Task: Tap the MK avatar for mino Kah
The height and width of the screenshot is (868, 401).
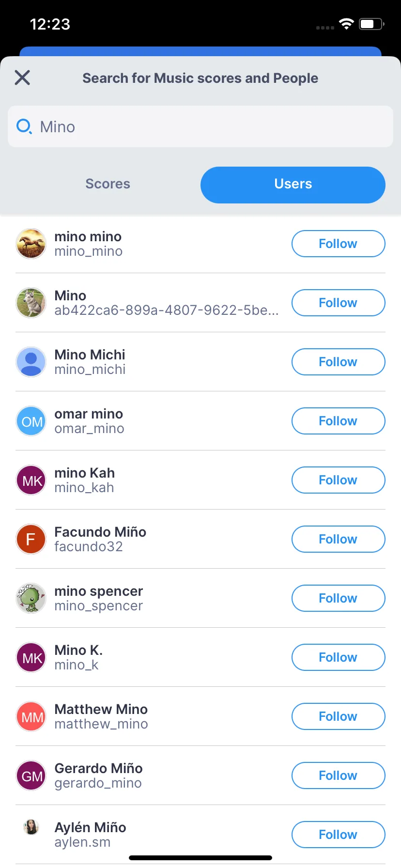Action: (31, 480)
